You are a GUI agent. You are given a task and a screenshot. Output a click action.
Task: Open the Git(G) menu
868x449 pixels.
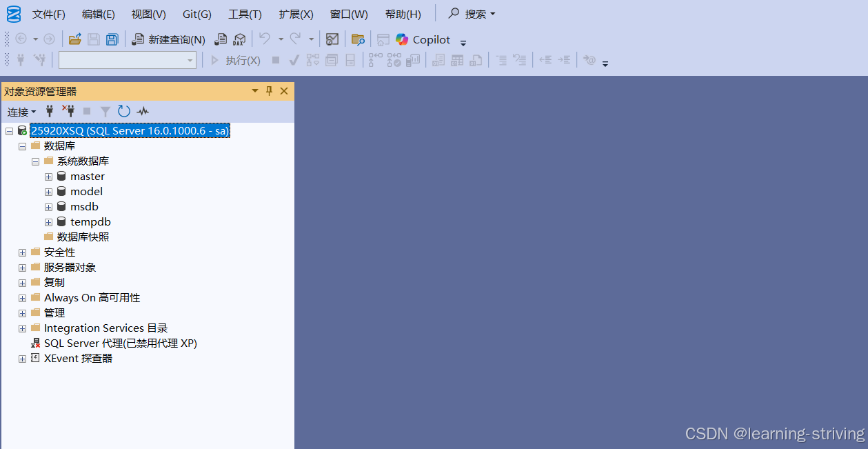point(197,14)
